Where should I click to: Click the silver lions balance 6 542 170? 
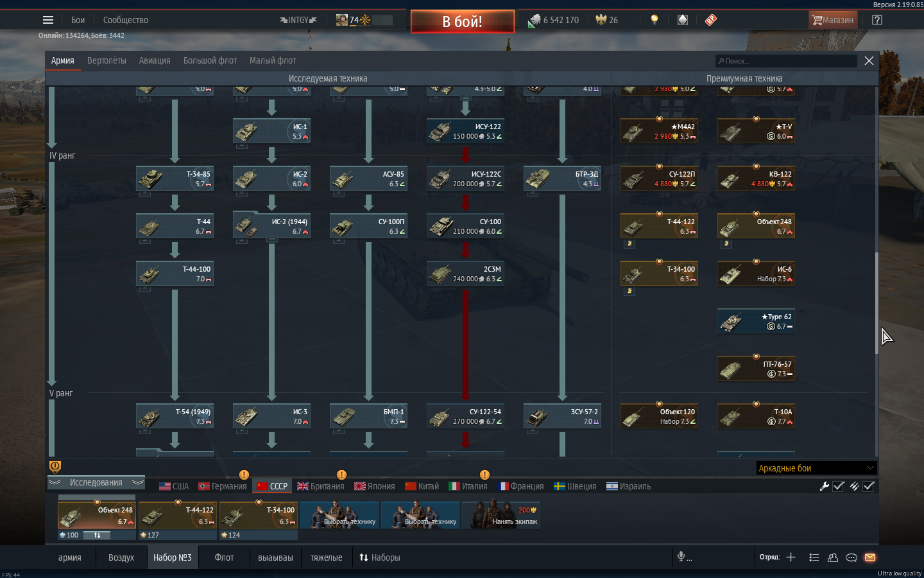554,20
